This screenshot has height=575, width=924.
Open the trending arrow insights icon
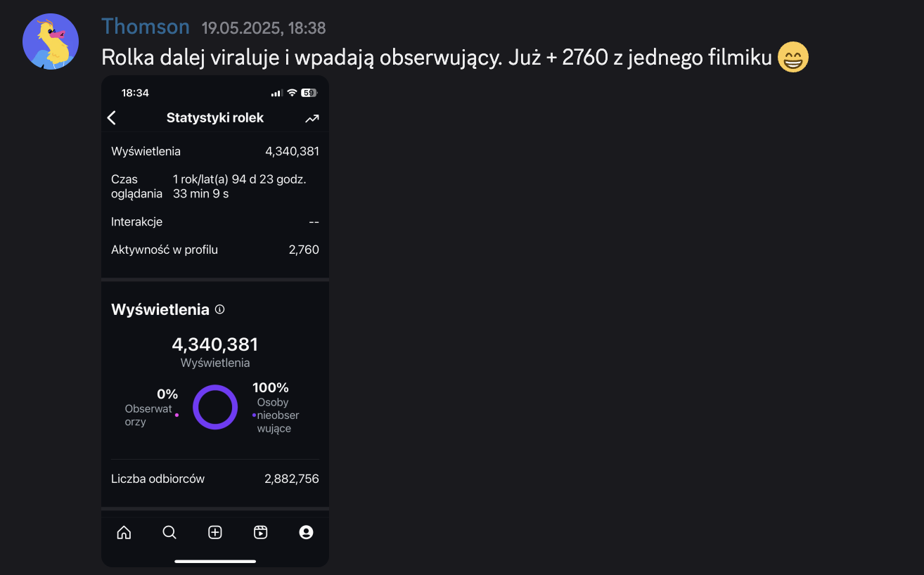pos(312,119)
